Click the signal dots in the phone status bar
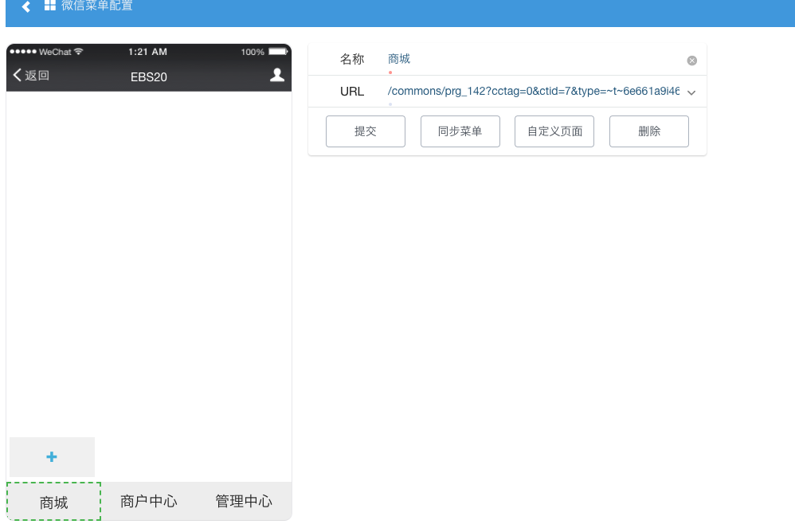The width and height of the screenshot is (795, 532). pyautogui.click(x=23, y=52)
